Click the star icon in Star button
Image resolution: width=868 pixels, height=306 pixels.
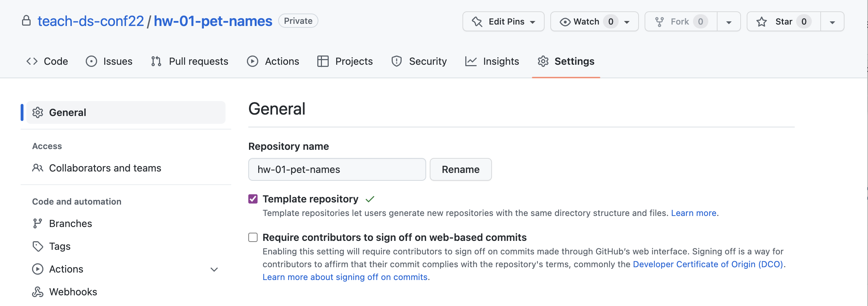coord(762,22)
